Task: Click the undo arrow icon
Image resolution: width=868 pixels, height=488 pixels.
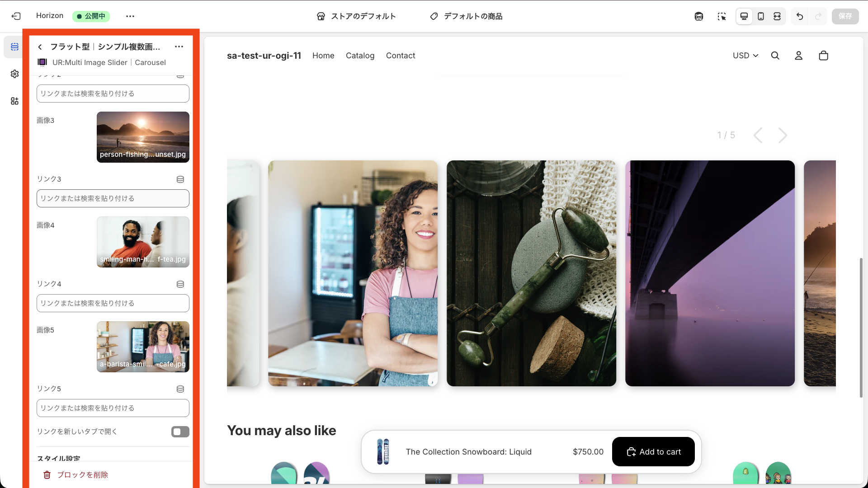Action: point(800,16)
